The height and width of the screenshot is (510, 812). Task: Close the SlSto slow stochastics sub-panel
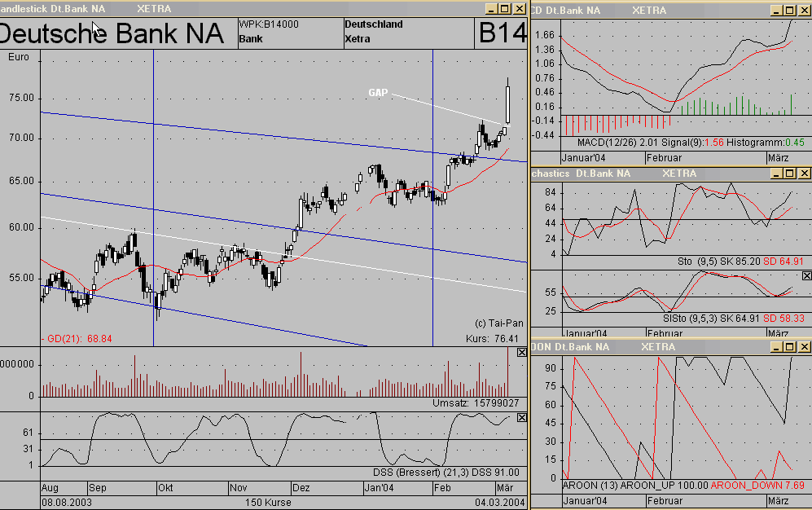(x=806, y=275)
